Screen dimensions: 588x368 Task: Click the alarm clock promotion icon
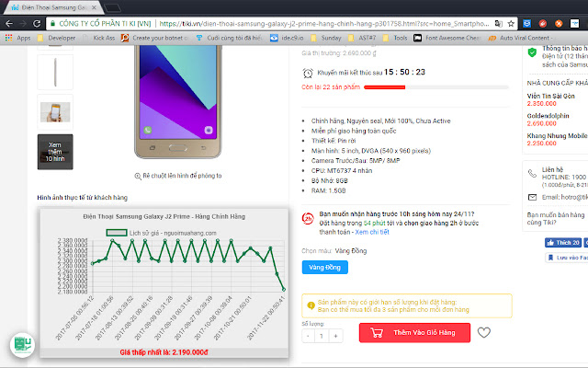pos(308,73)
